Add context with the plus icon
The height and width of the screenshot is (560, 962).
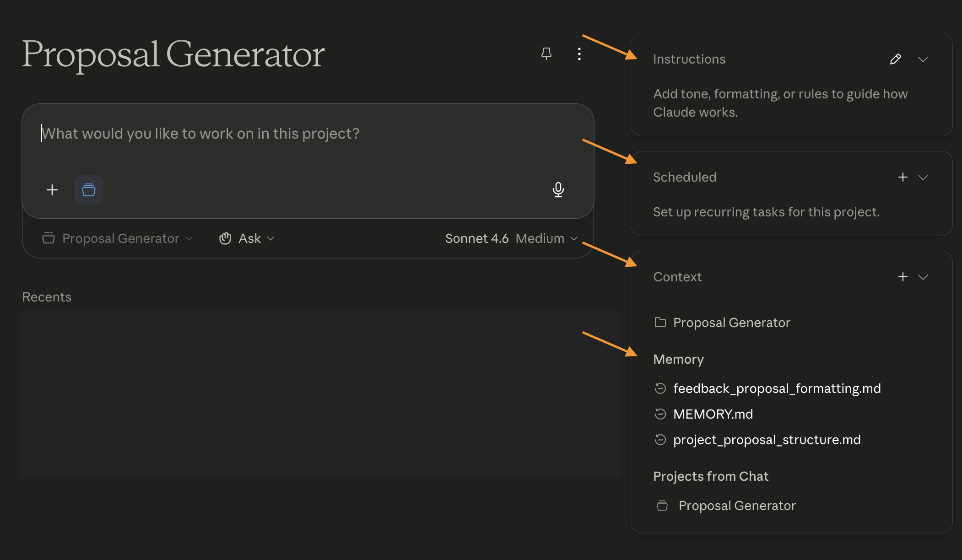[903, 277]
